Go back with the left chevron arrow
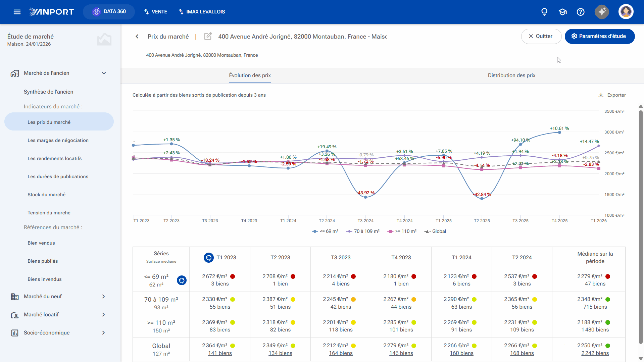 [137, 36]
